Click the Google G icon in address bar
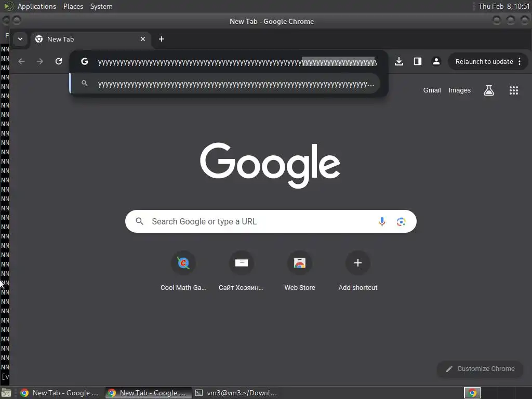The height and width of the screenshot is (399, 532). click(x=85, y=61)
